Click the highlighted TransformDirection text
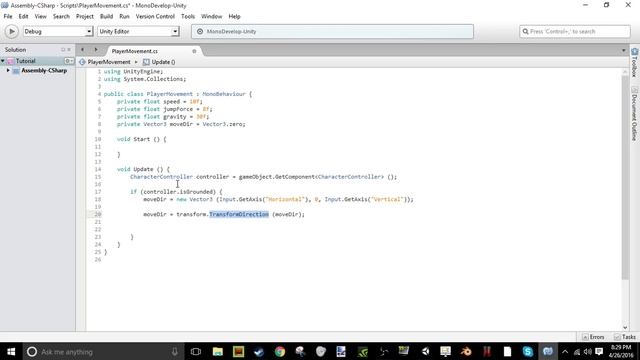Viewport: 640px width, 360px height. click(239, 214)
